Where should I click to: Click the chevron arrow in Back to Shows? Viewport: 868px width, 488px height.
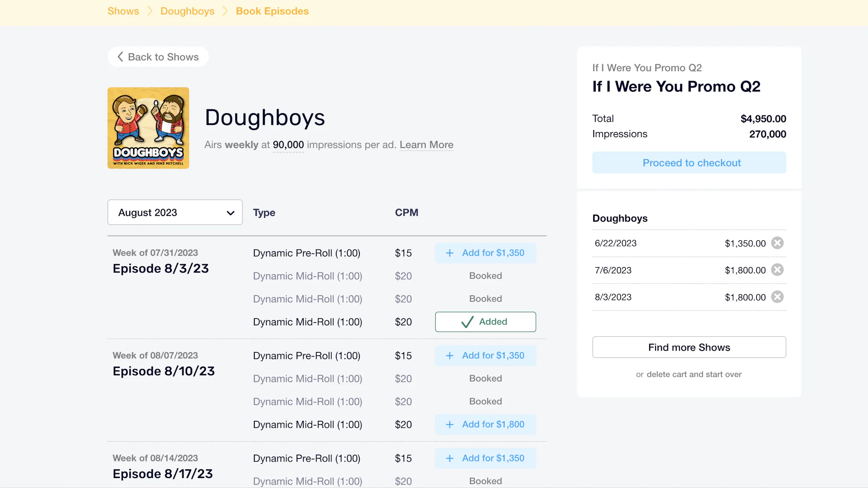click(x=120, y=57)
